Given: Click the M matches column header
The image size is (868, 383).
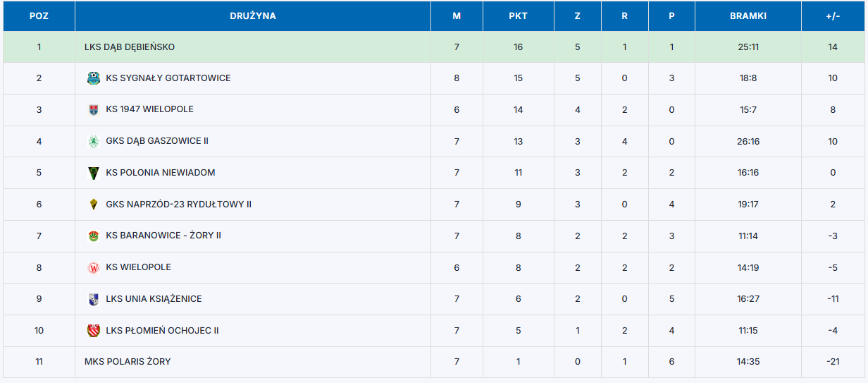Looking at the screenshot, I should (457, 16).
